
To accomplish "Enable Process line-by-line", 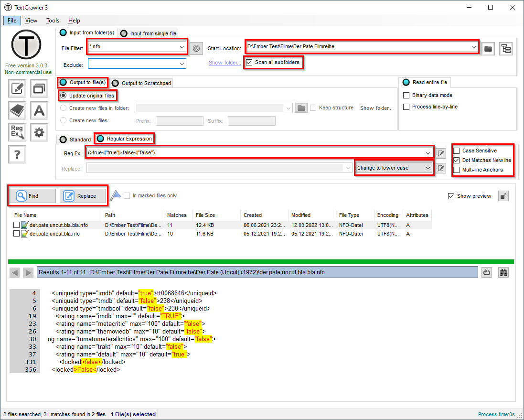I will [x=406, y=107].
